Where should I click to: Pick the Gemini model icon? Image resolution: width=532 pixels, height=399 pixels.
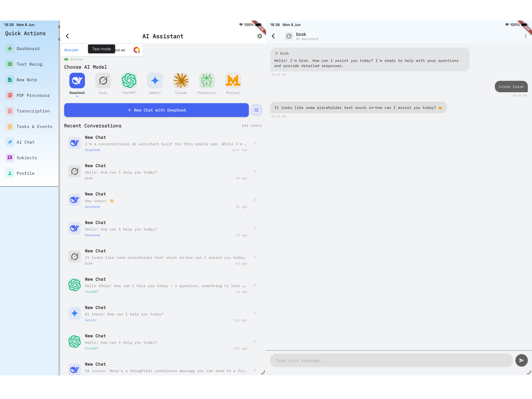[155, 81]
